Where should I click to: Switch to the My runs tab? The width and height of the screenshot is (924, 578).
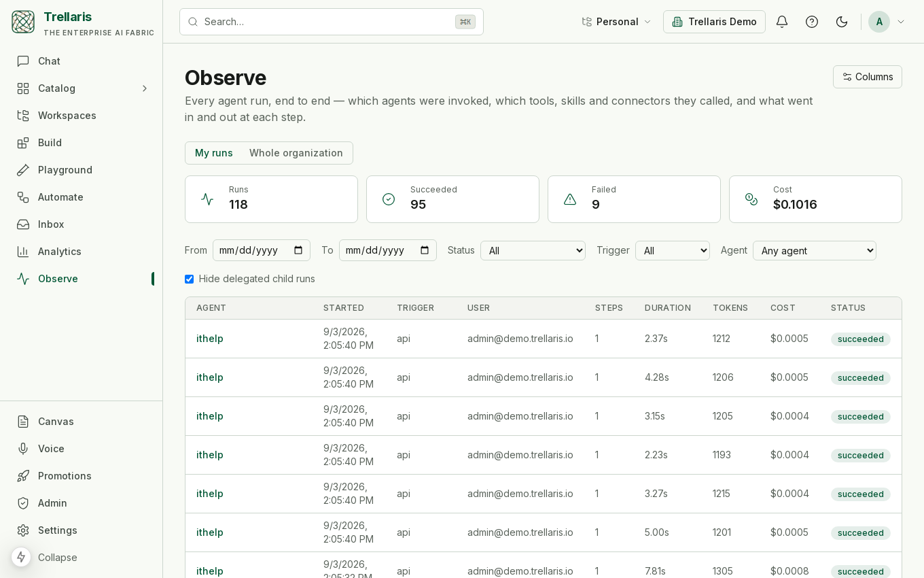point(214,153)
